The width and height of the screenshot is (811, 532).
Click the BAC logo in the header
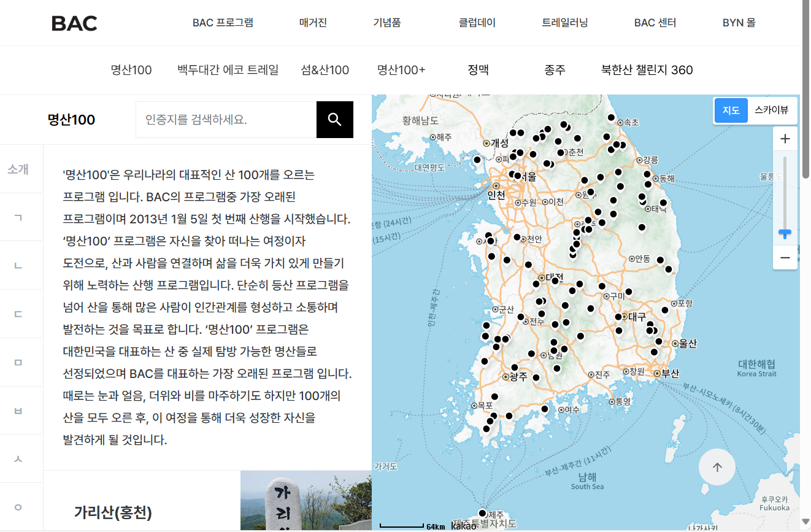tap(74, 23)
